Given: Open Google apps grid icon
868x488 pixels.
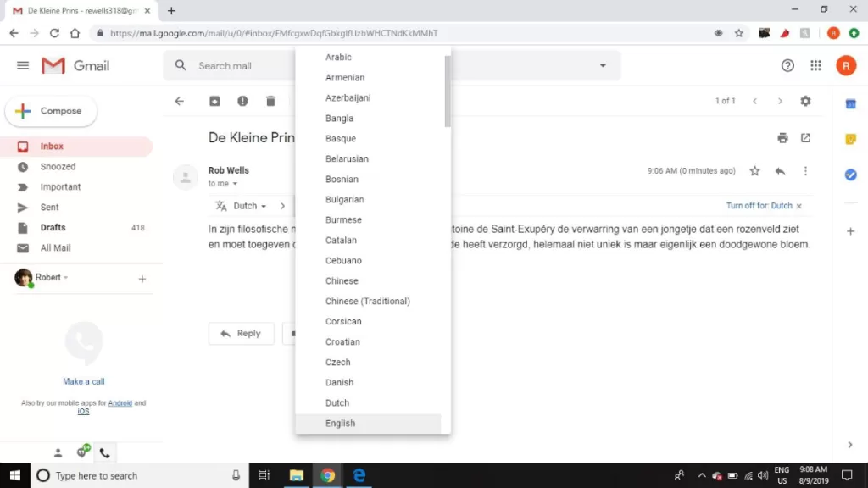Looking at the screenshot, I should (x=815, y=66).
